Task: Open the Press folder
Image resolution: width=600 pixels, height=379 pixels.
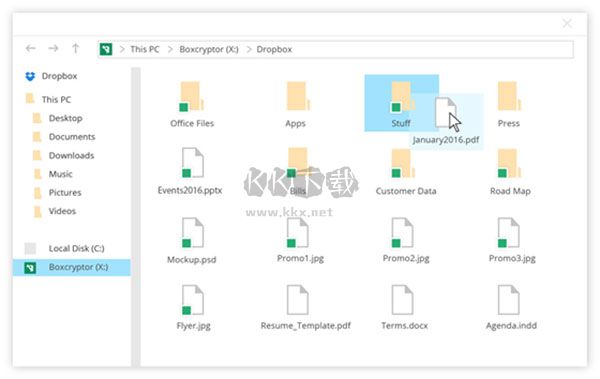Action: pyautogui.click(x=509, y=104)
